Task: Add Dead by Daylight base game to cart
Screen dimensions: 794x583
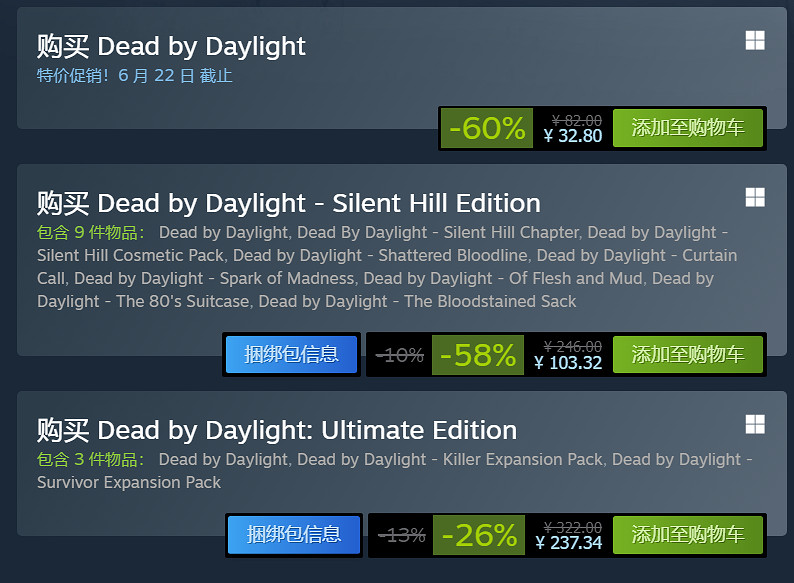Action: [x=687, y=128]
